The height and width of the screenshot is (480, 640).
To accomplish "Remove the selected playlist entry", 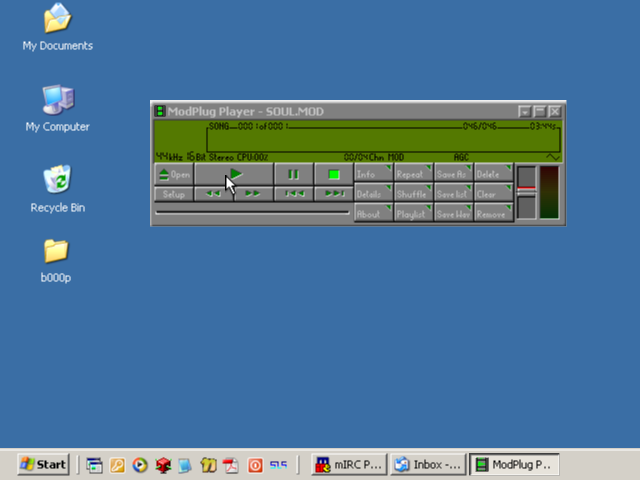I will coord(493,213).
